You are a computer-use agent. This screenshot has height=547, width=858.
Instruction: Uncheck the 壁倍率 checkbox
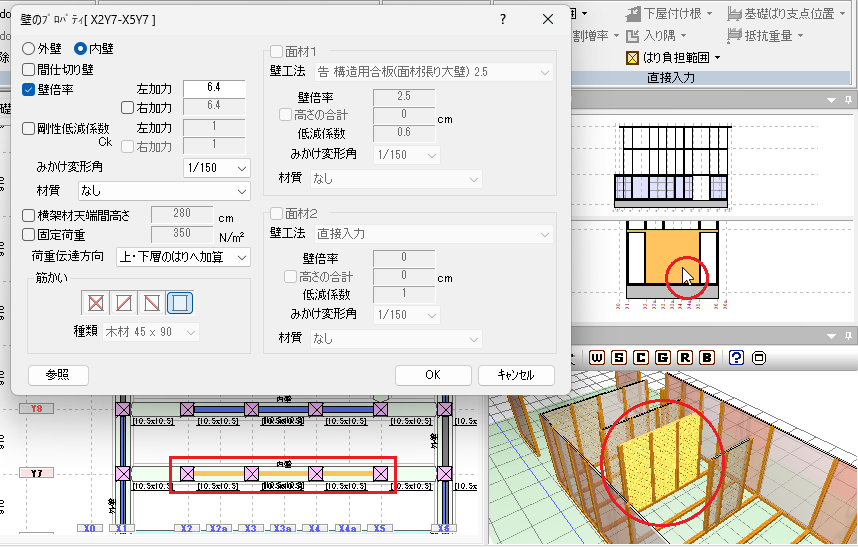click(29, 89)
